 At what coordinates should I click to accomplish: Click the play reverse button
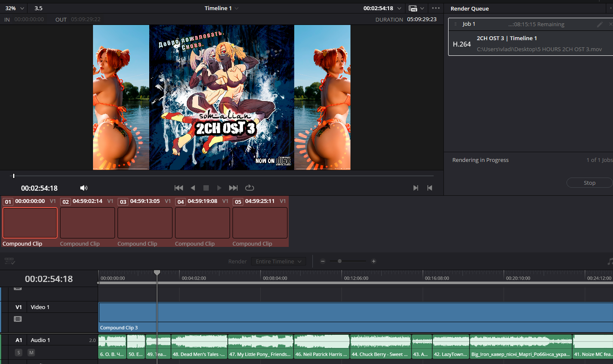(x=193, y=188)
